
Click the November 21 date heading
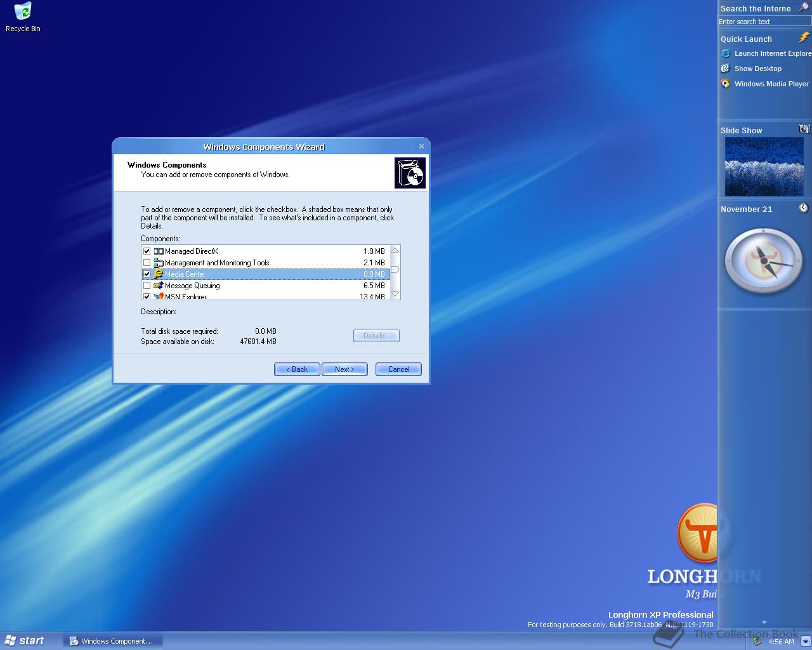point(747,209)
